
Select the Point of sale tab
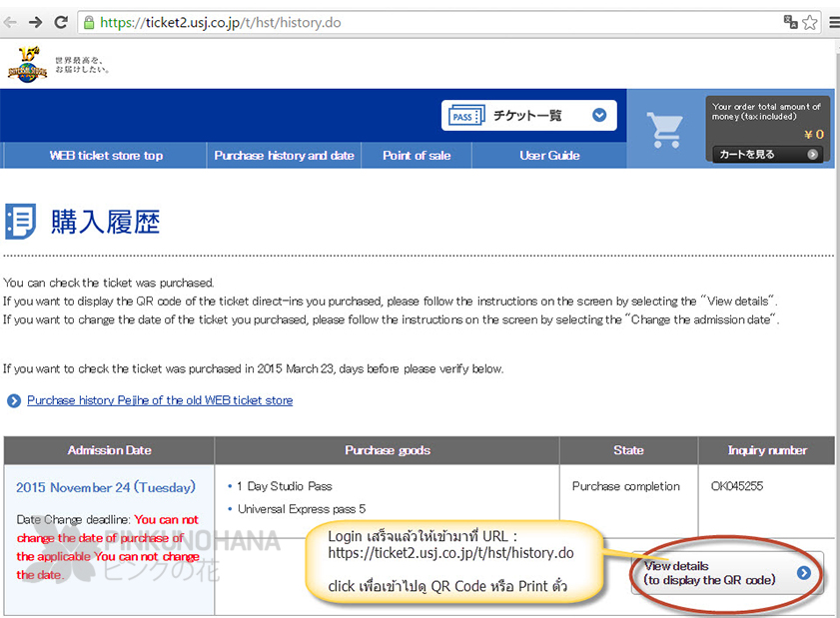click(417, 156)
